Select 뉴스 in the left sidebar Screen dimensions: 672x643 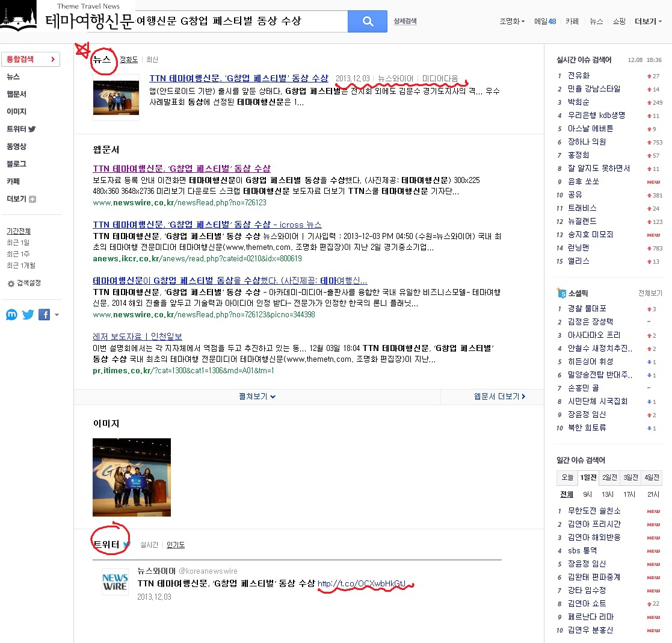coord(13,77)
